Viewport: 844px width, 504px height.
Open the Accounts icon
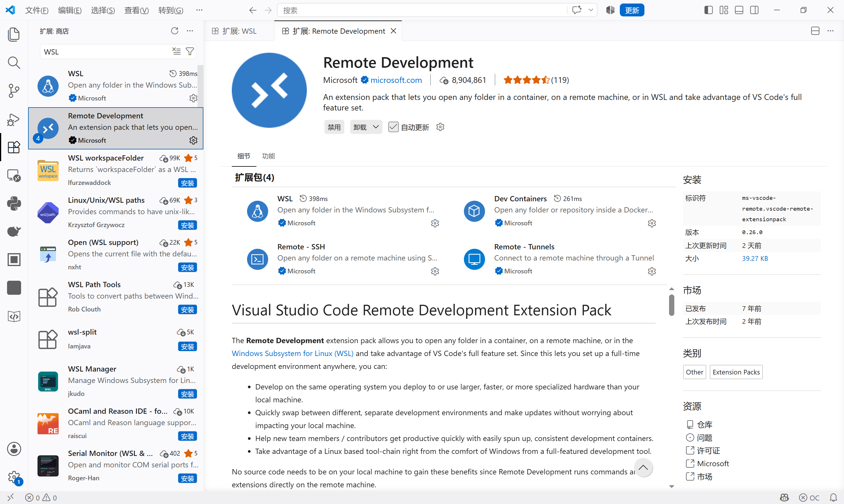click(14, 449)
